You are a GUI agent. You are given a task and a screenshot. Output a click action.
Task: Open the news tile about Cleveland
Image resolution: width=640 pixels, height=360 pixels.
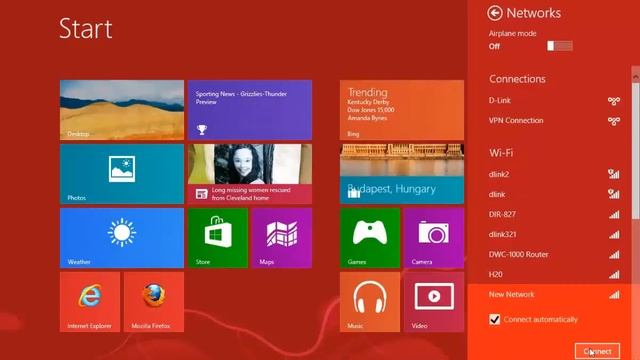[x=250, y=174]
